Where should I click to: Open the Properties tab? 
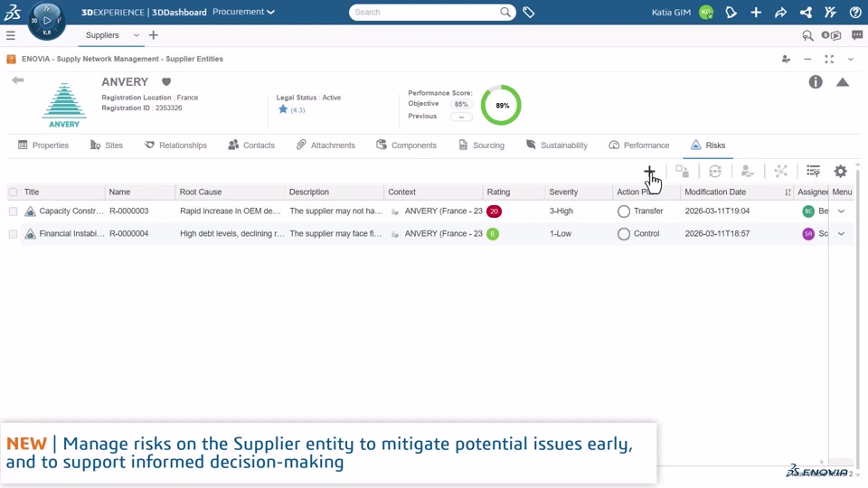(x=43, y=145)
